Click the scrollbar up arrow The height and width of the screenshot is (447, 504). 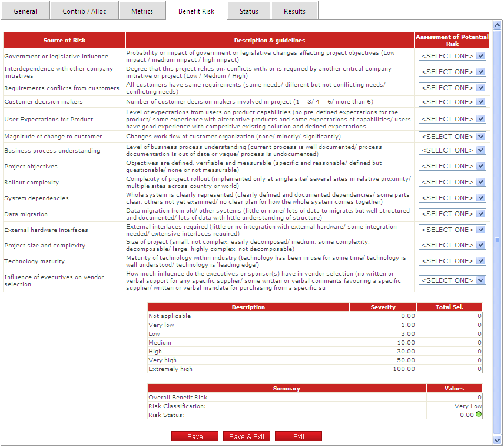(x=498, y=26)
